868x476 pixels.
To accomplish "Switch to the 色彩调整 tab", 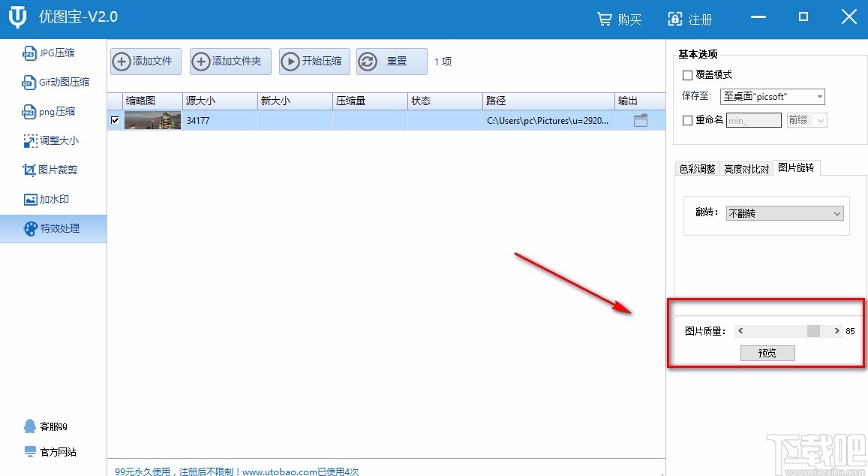I will point(697,169).
